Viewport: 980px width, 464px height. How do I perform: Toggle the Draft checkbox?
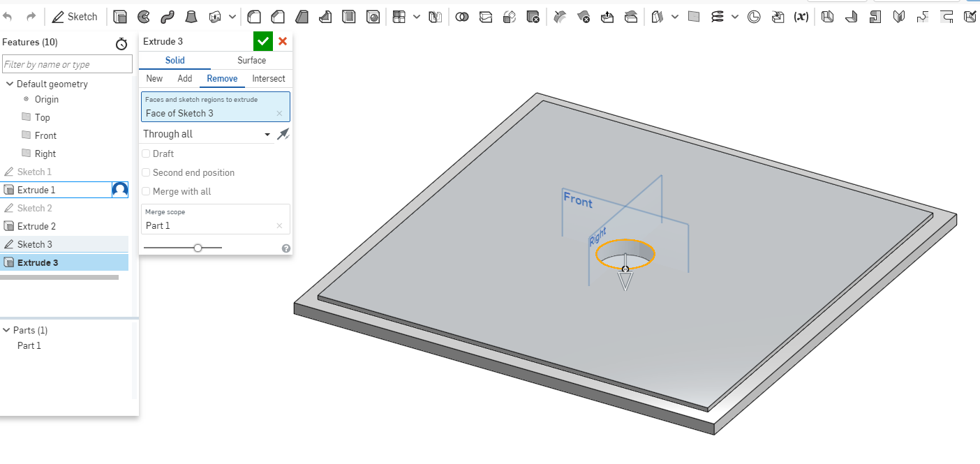click(146, 154)
